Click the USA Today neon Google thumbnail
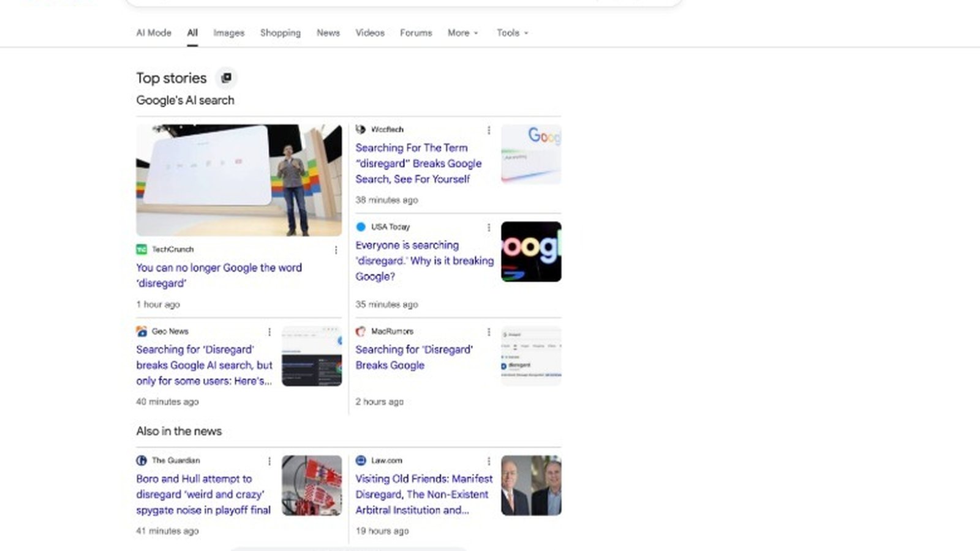 531,252
